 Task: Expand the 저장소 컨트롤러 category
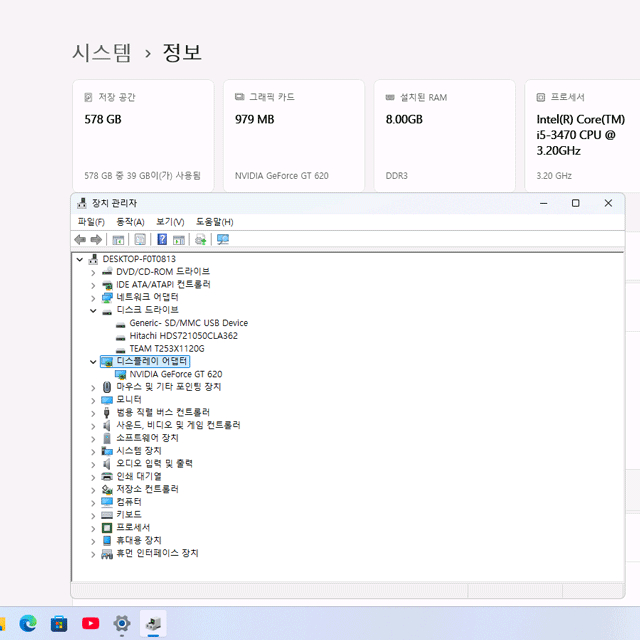click(93, 490)
